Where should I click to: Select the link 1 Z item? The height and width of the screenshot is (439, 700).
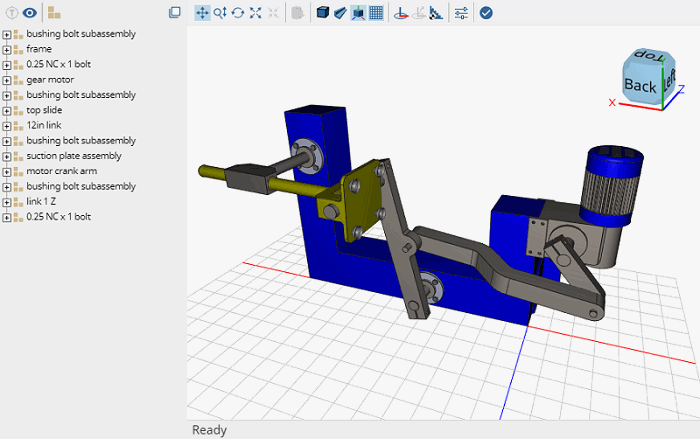coord(41,201)
